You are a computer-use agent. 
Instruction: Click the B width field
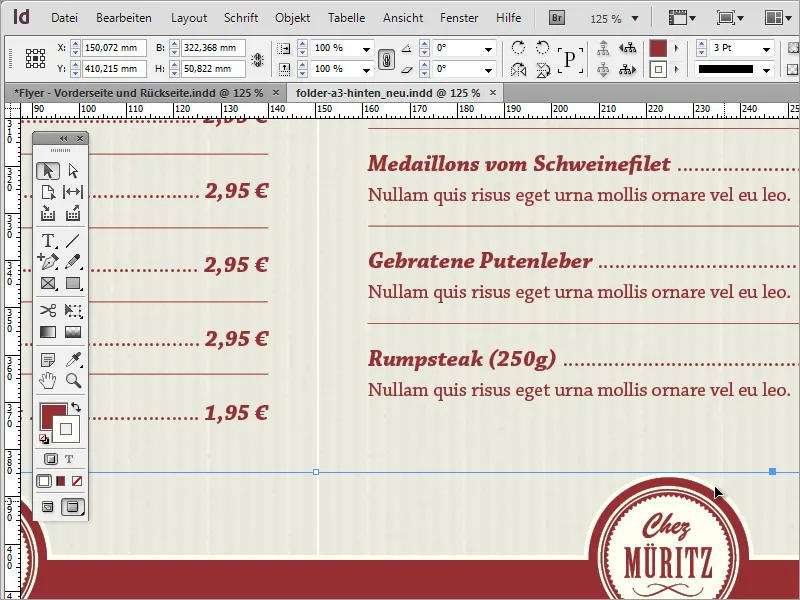click(213, 48)
